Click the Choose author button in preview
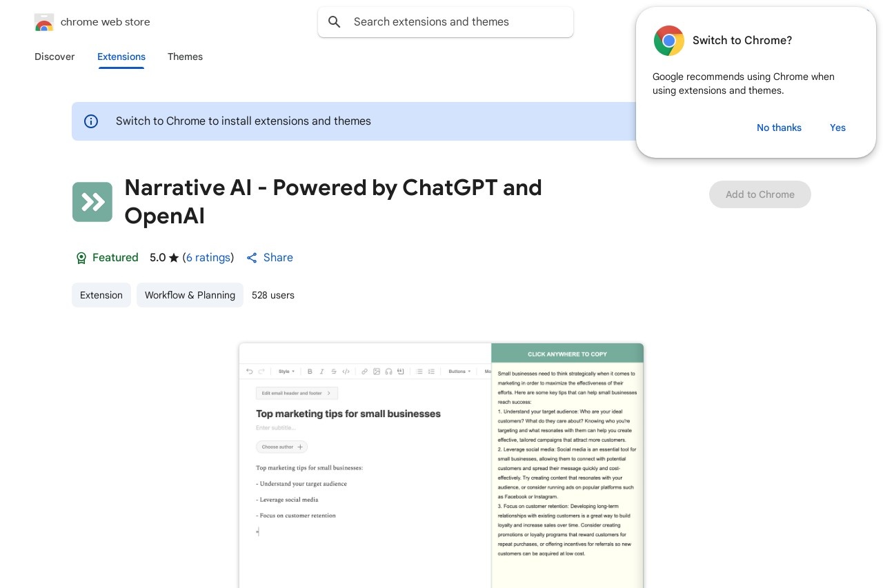The image size is (883, 588). coord(281,447)
